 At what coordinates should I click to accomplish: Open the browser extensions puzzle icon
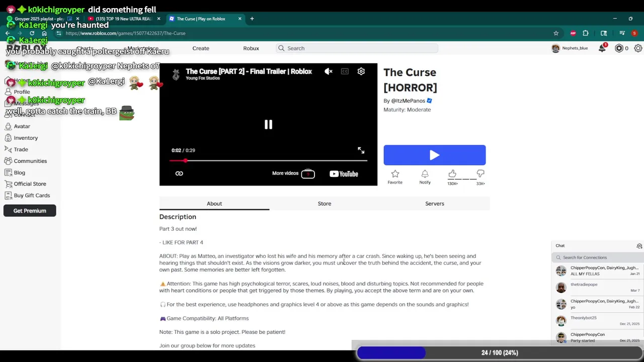point(586,33)
